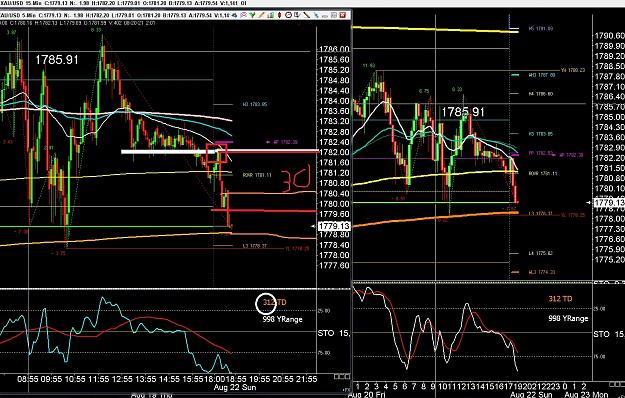Click the RMR 1781.11 label in left chart
The height and width of the screenshot is (398, 625).
pyautogui.click(x=257, y=175)
